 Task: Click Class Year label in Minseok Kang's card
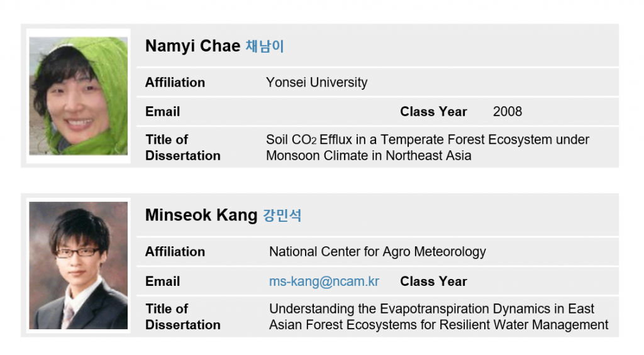(433, 281)
